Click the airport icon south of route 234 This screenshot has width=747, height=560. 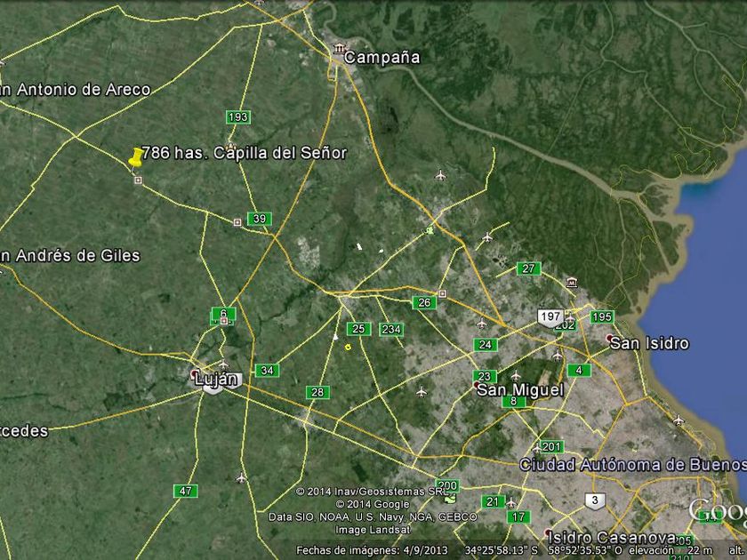tap(422, 392)
